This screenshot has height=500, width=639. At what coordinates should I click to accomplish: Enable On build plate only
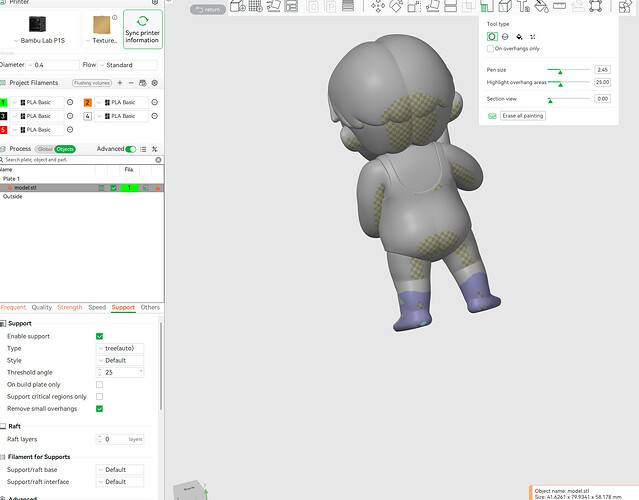(99, 384)
